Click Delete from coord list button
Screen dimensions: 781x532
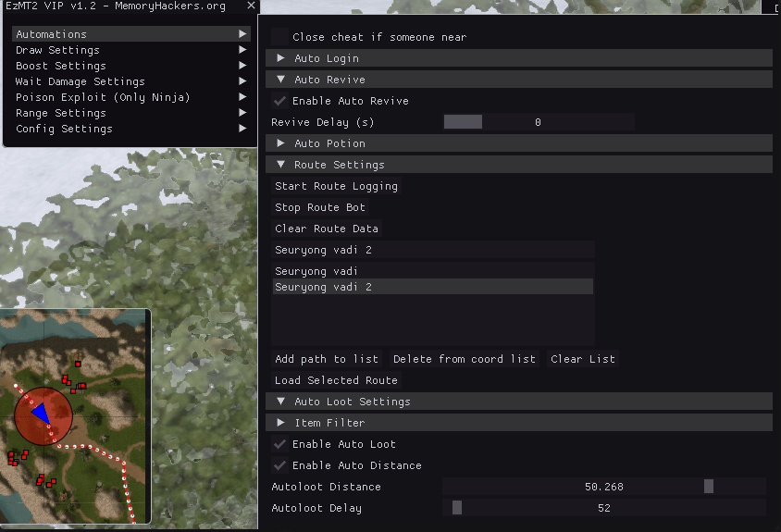[x=465, y=359]
